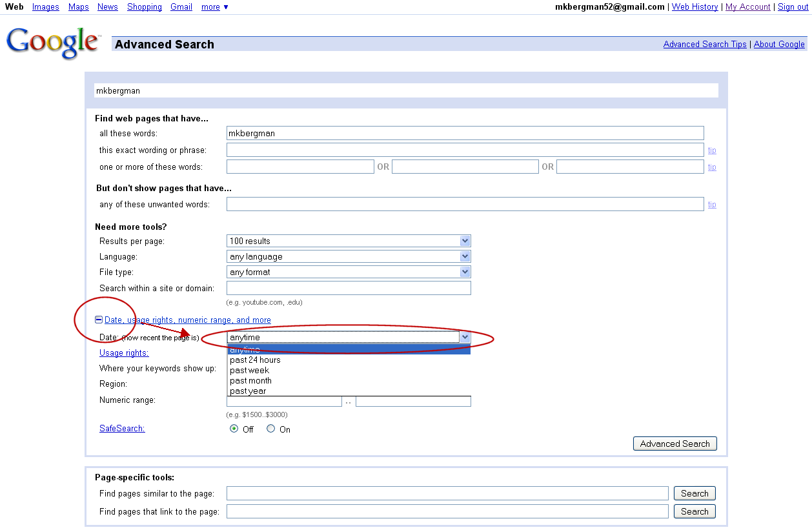Click the 'Page-specific tools:' heading

[134, 478]
